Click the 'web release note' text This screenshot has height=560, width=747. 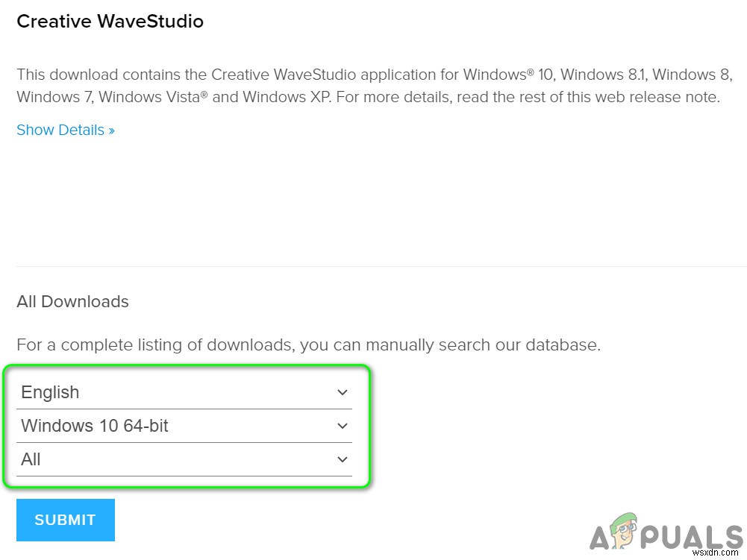point(660,97)
